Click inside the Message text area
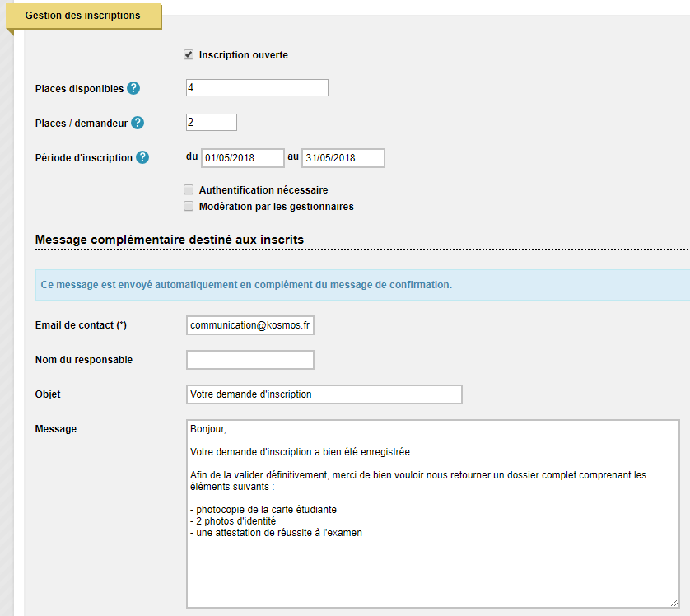The height and width of the screenshot is (616, 690). (433, 514)
